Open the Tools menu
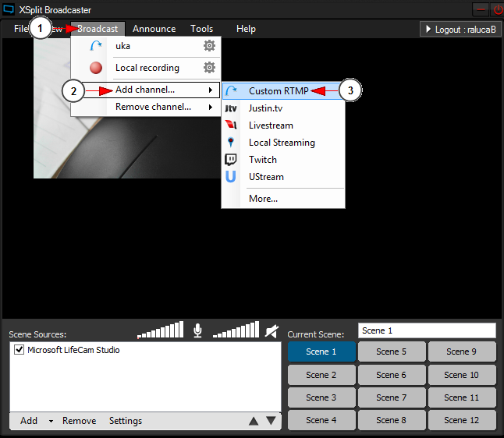Screen dimensions: 504x438 click(201, 29)
